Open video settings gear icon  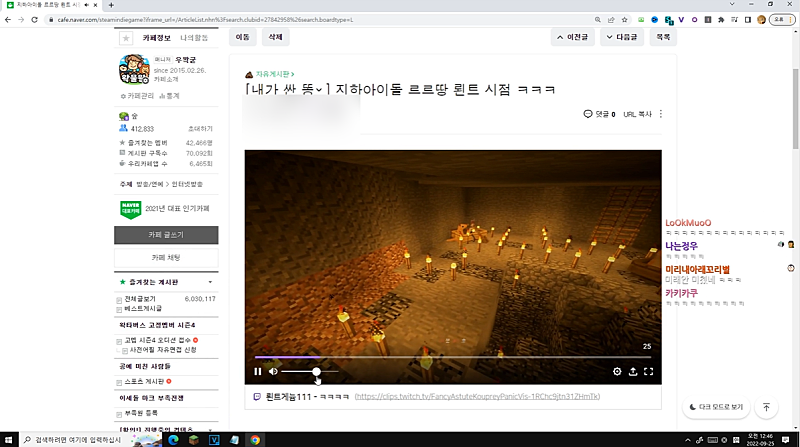click(x=617, y=371)
